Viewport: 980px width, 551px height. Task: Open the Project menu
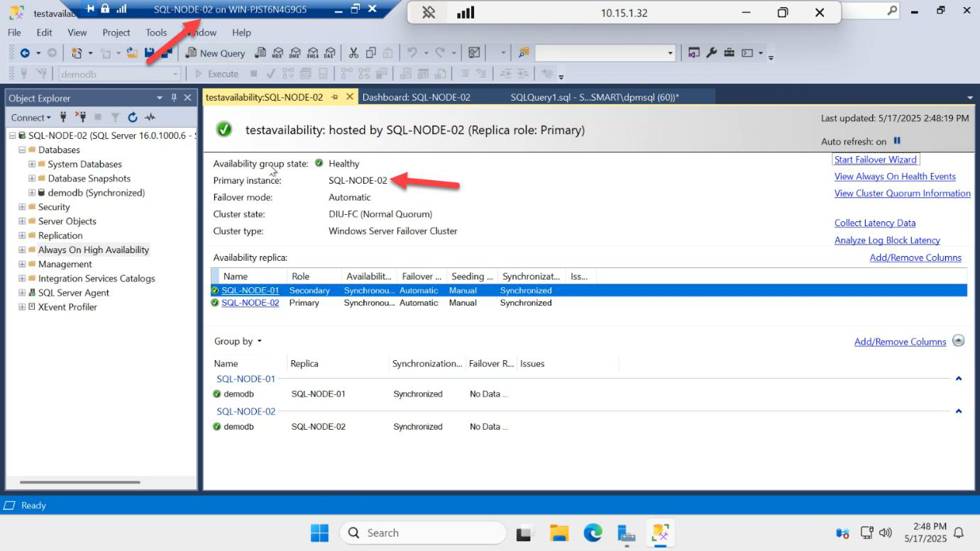tap(116, 33)
